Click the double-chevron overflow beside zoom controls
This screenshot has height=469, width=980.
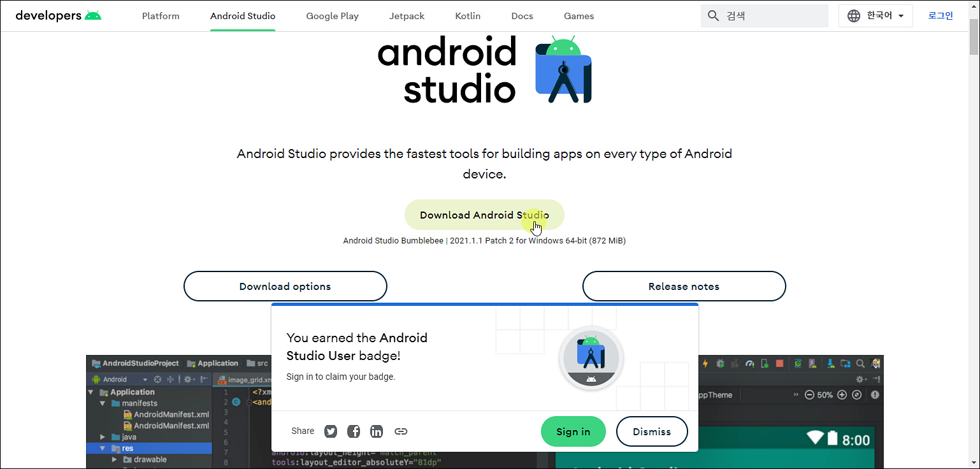(796, 394)
